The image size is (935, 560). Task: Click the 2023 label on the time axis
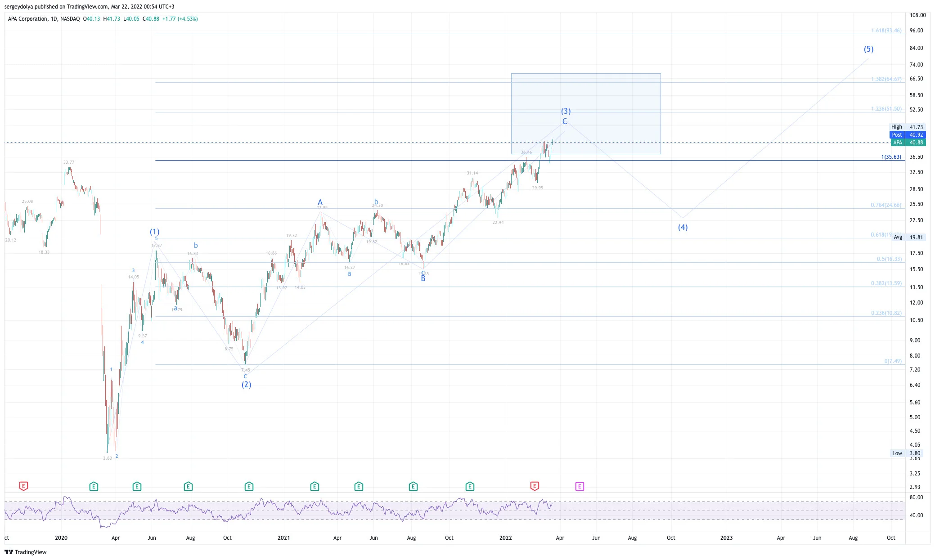726,538
